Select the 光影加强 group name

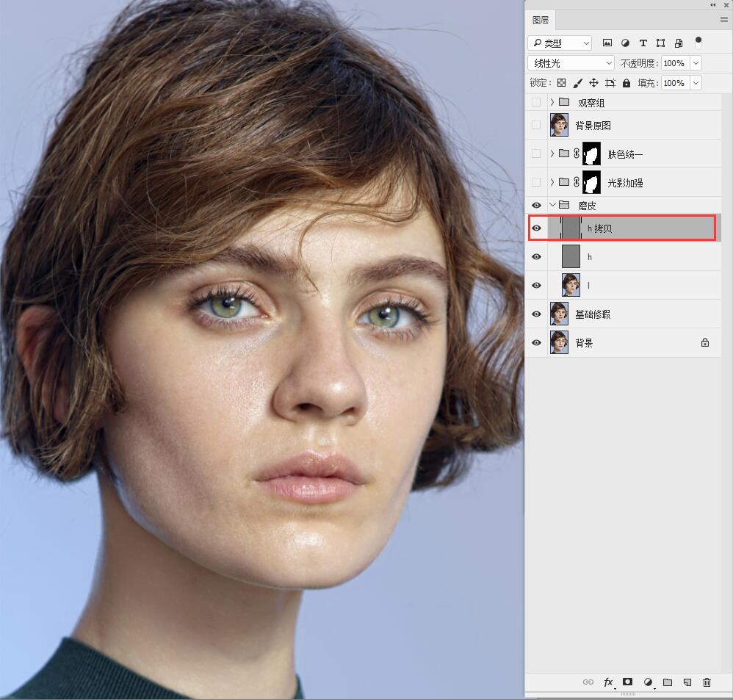[x=625, y=183]
